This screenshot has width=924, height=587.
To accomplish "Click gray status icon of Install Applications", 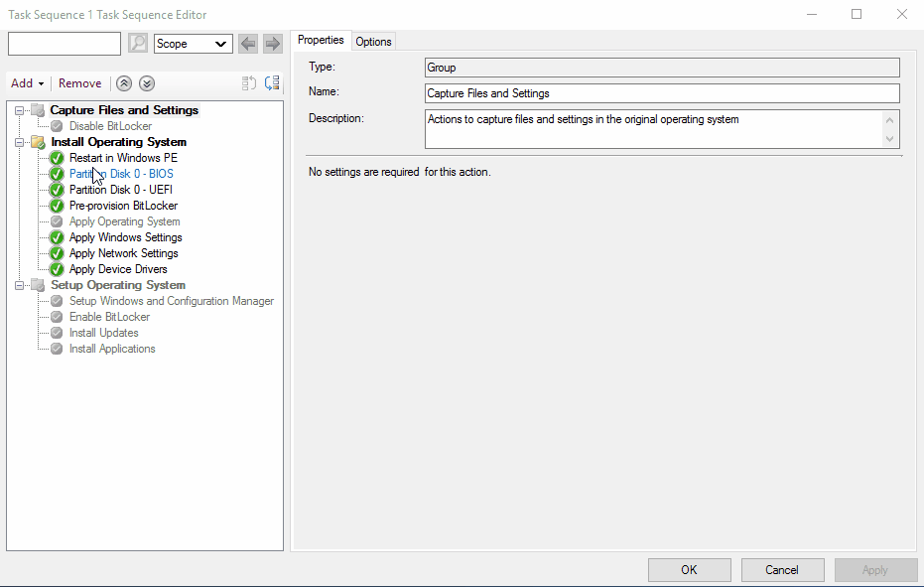I will tap(57, 349).
